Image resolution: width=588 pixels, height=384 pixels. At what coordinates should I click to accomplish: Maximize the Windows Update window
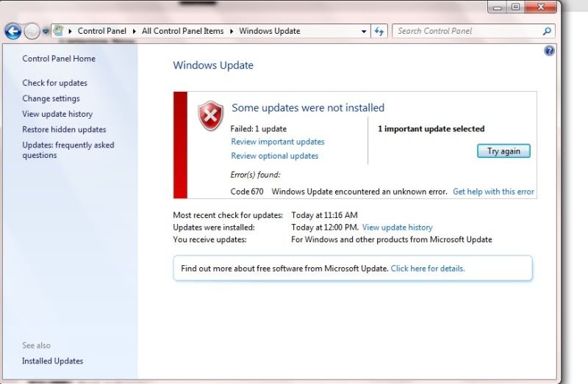click(x=516, y=7)
